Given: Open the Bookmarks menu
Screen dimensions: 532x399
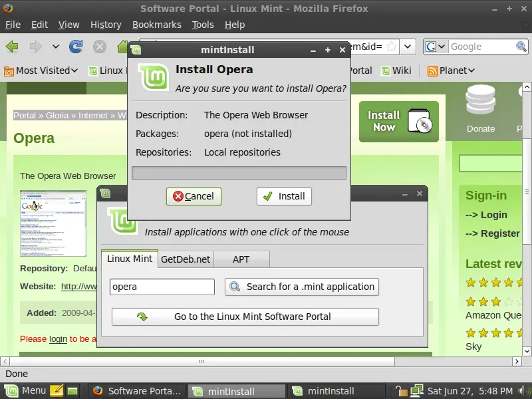Looking at the screenshot, I should 157,25.
